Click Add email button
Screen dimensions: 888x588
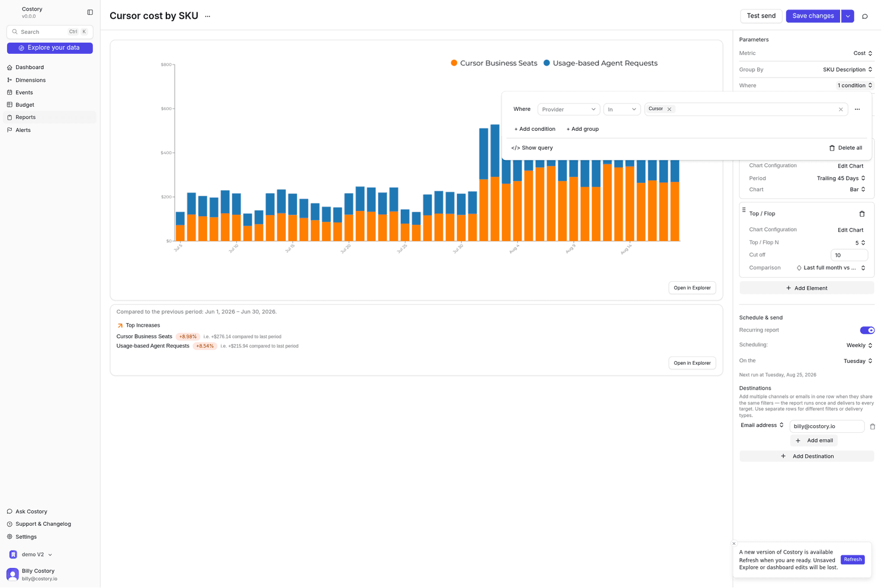(x=814, y=441)
